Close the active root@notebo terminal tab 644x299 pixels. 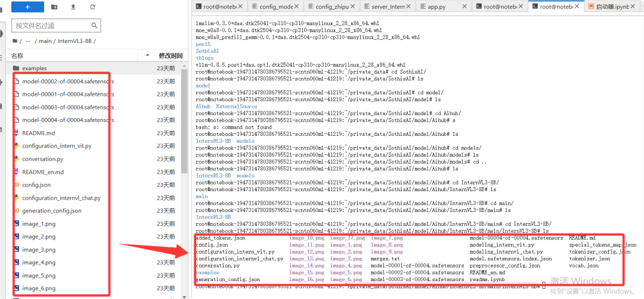(577, 6)
